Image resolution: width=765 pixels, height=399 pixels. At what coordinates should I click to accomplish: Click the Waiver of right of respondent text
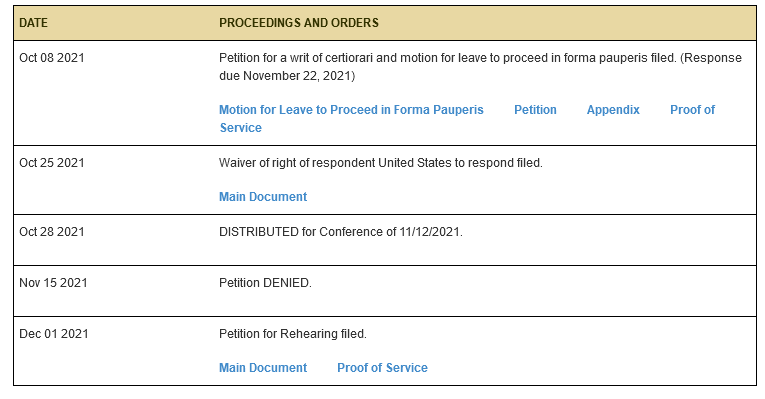click(x=381, y=163)
